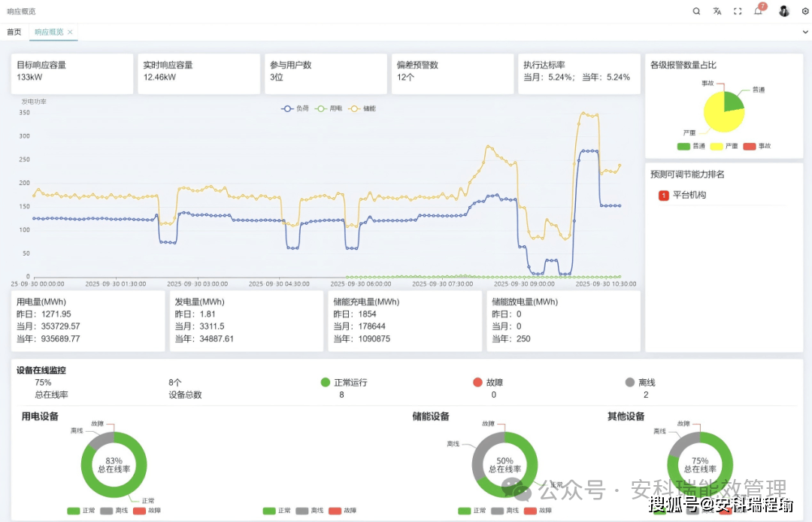
Task: Enter fullscreen mode via header icon
Action: tap(738, 11)
